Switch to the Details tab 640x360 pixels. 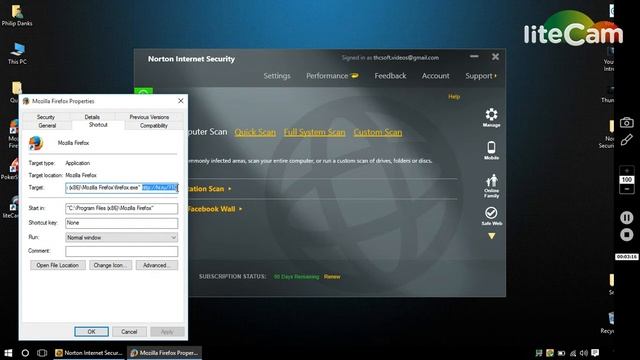pyautogui.click(x=92, y=117)
